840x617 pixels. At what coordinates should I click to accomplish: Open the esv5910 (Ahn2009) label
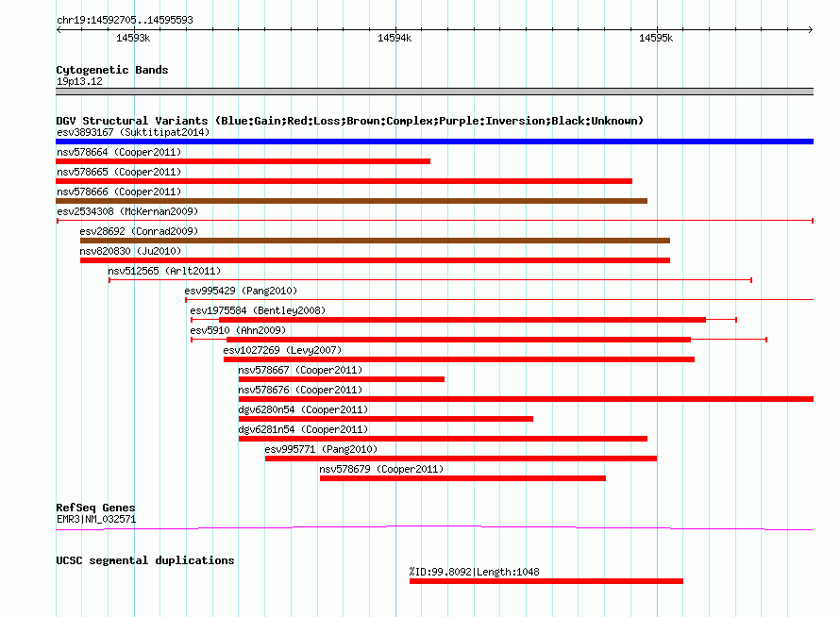pos(238,330)
